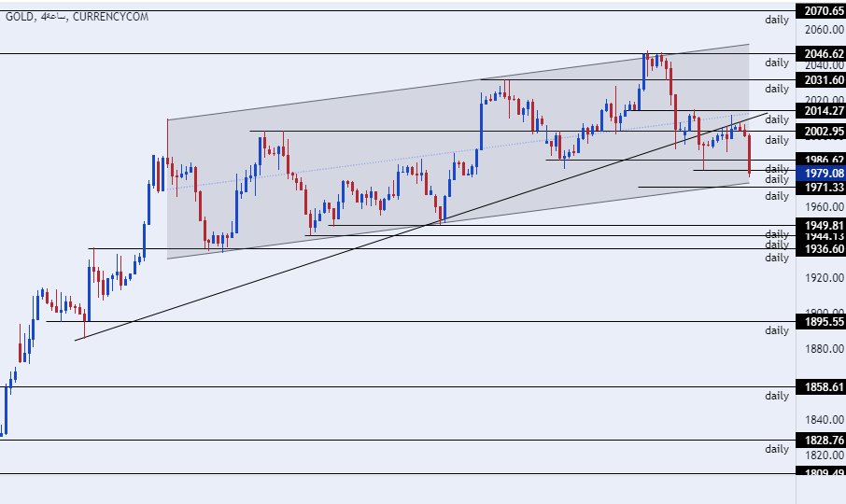Select the 2070.65 price level label
Screen dimensions: 846x504
click(x=819, y=11)
